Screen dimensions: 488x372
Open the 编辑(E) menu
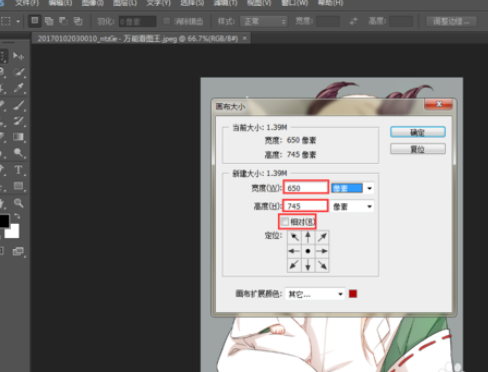(60, 3)
